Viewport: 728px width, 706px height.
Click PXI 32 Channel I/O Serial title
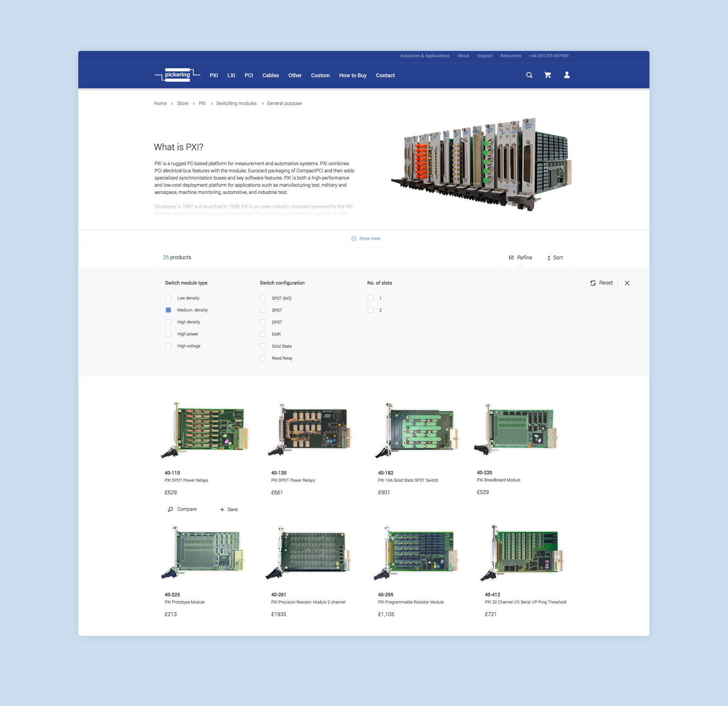coord(526,602)
